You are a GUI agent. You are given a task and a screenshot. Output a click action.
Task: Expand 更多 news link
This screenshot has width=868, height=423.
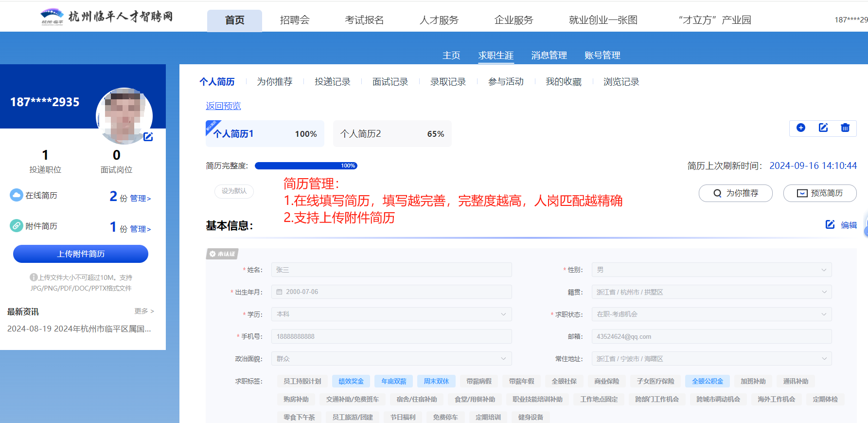click(x=144, y=311)
